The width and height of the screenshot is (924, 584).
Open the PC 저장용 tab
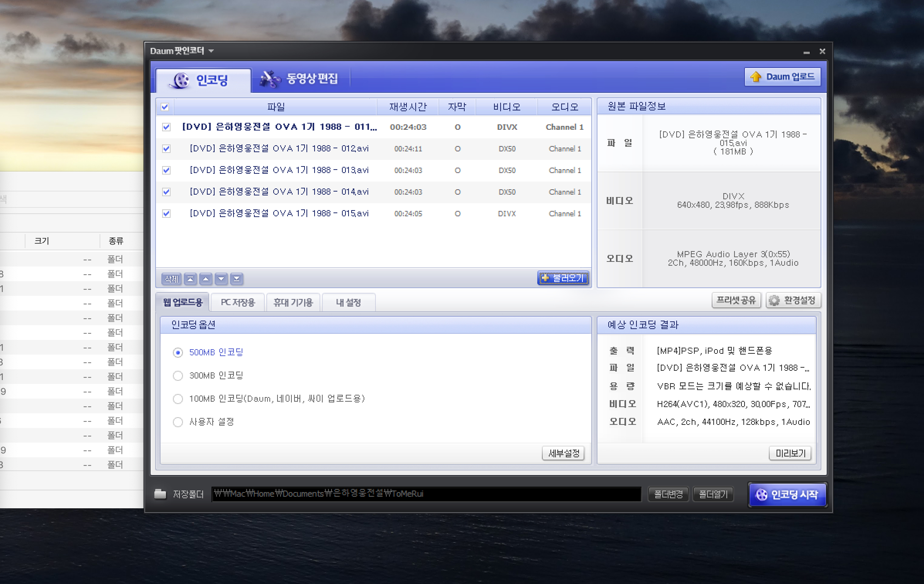[x=238, y=302]
